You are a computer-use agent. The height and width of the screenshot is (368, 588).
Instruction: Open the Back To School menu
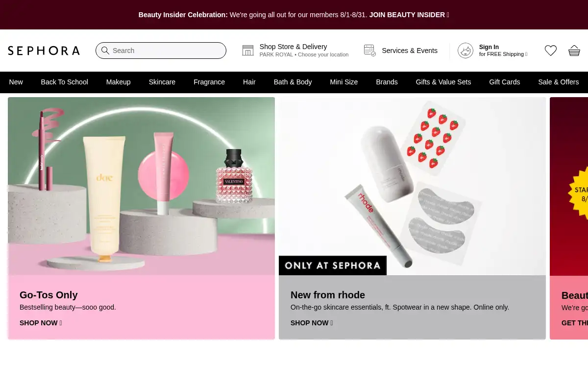coord(64,82)
